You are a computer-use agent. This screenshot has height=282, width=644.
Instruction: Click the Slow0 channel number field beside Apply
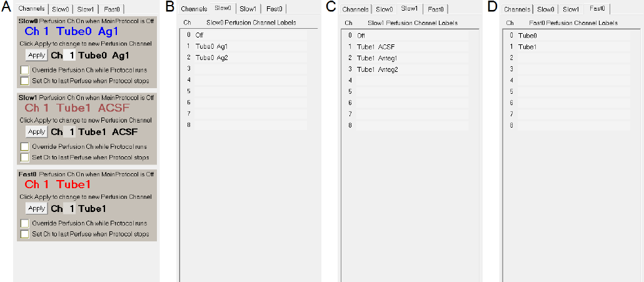(71, 55)
